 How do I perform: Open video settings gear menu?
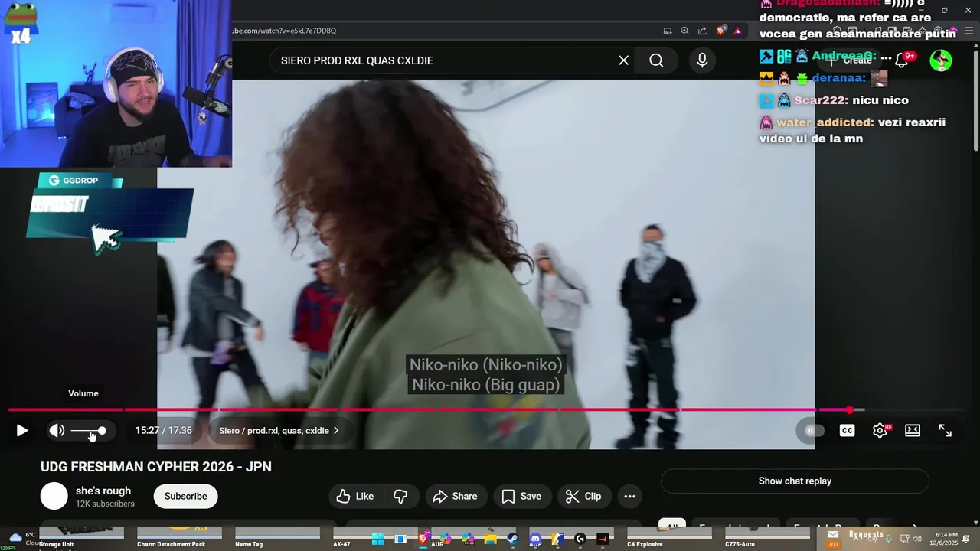(880, 431)
